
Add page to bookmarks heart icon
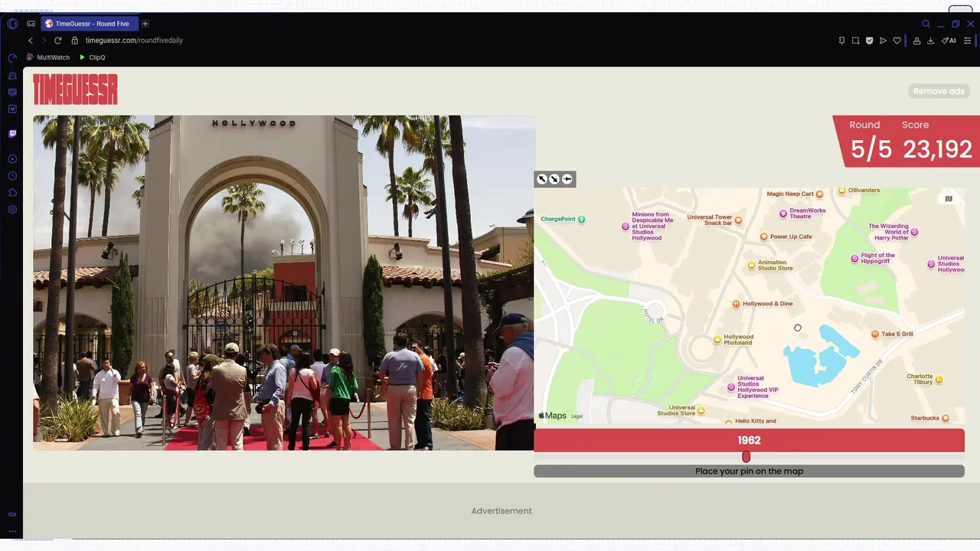pyautogui.click(x=897, y=41)
